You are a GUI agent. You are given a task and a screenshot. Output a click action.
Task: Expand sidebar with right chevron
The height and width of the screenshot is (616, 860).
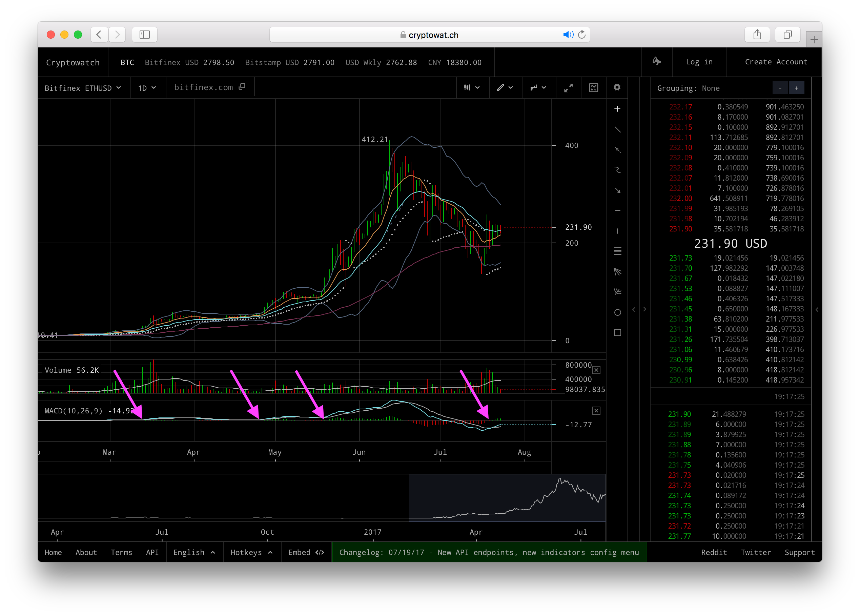click(644, 309)
